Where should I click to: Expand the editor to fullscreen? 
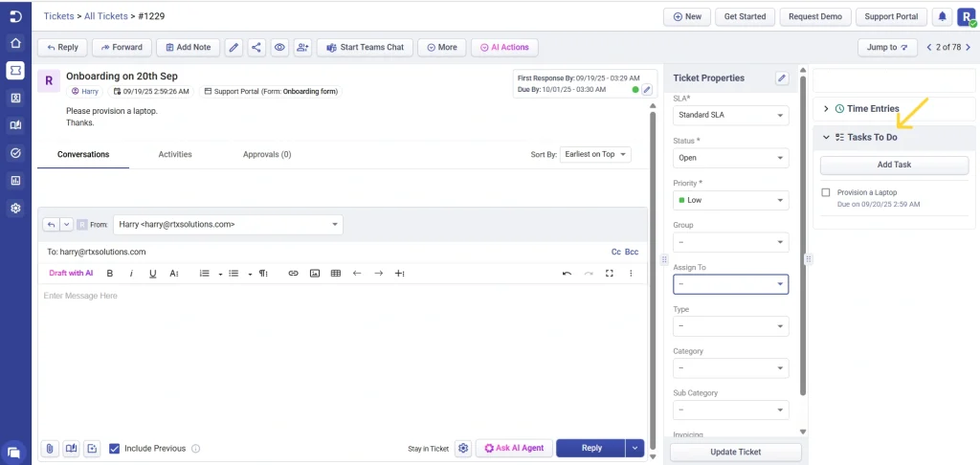click(609, 274)
